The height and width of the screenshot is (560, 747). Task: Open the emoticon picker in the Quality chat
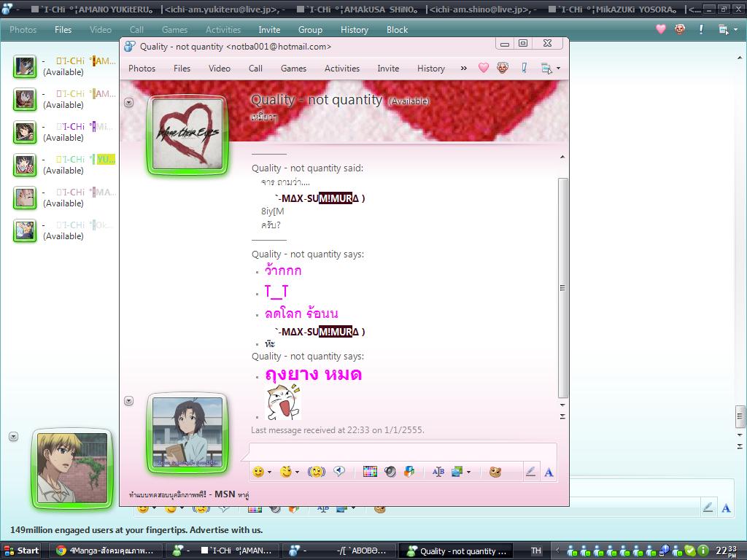pos(258,472)
